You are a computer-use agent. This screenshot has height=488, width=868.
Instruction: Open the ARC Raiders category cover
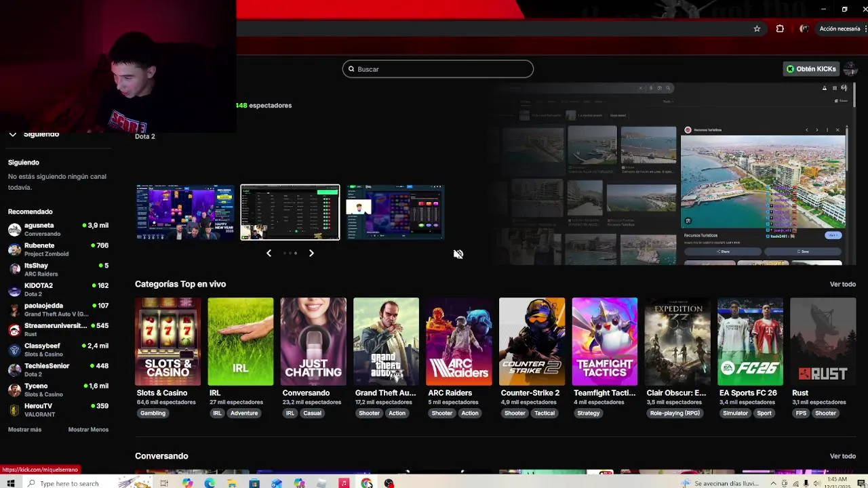click(459, 342)
